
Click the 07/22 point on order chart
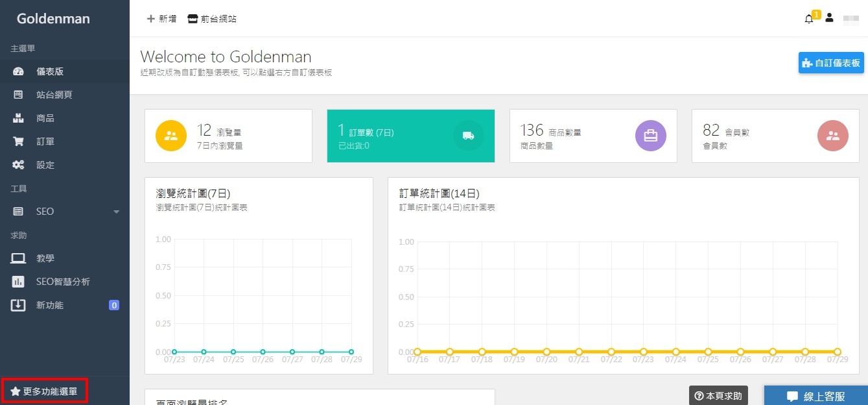pos(611,352)
